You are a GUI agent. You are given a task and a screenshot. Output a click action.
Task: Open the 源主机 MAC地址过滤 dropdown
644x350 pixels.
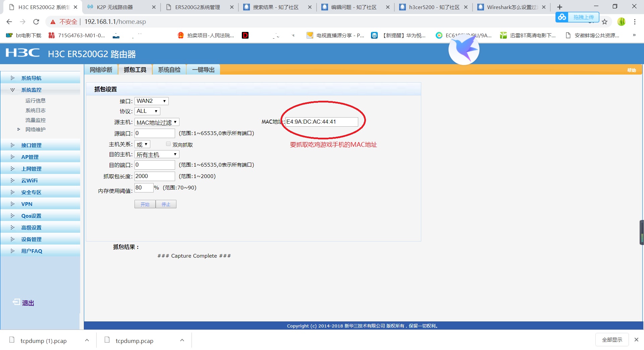[x=157, y=122]
